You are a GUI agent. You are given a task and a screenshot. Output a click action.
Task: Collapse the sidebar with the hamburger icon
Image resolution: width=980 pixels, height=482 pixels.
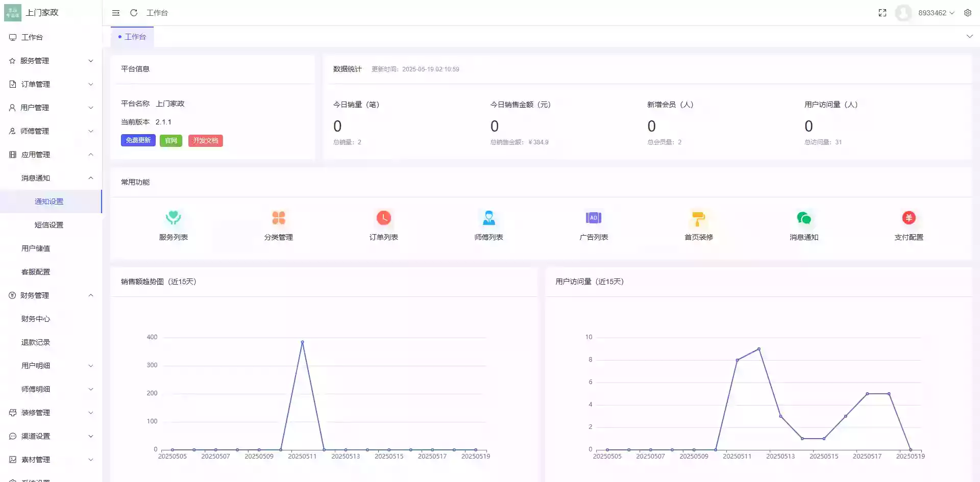(x=115, y=13)
